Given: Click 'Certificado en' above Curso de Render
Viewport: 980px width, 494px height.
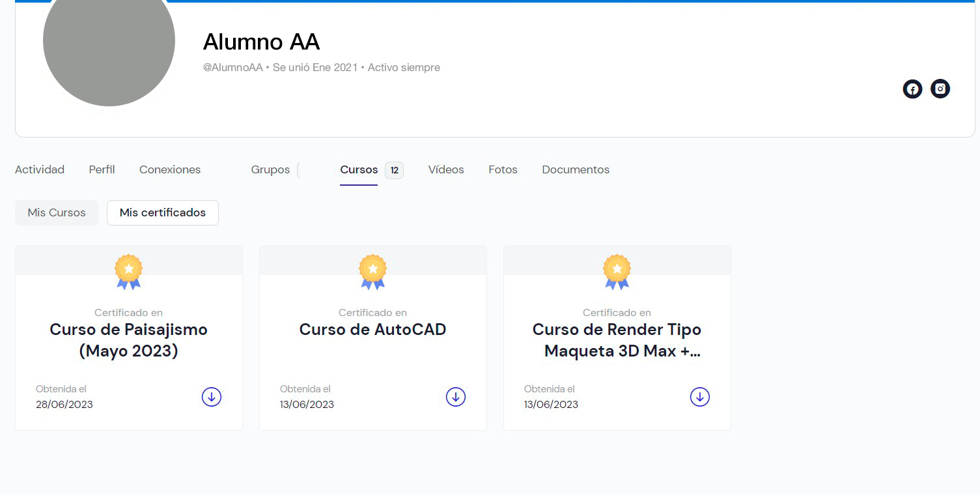Looking at the screenshot, I should pyautogui.click(x=617, y=313).
